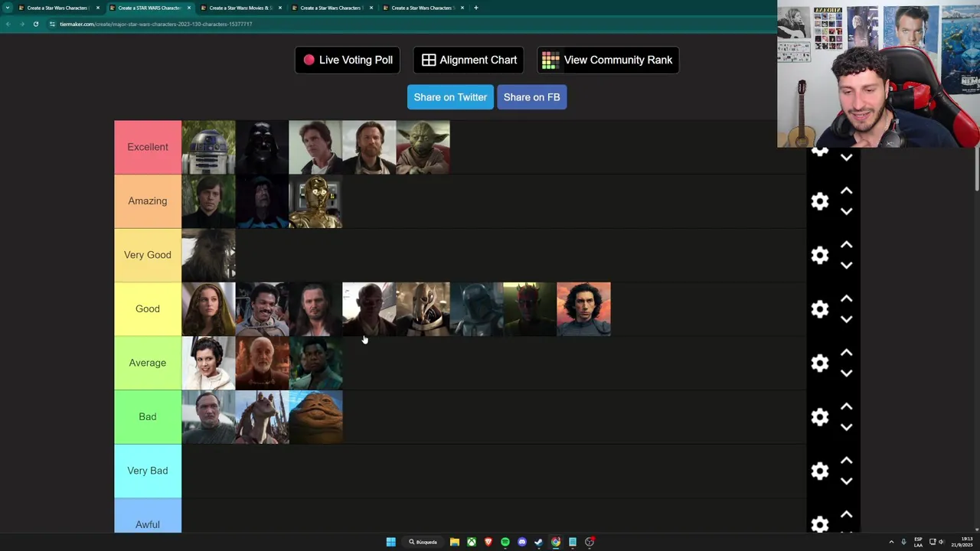Select Darth Vader image in Excellent tier
The height and width of the screenshot is (551, 980).
coord(262,147)
